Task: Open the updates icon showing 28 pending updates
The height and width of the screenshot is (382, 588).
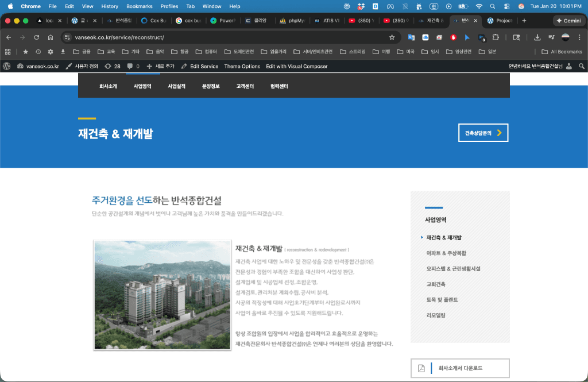Action: (x=111, y=66)
